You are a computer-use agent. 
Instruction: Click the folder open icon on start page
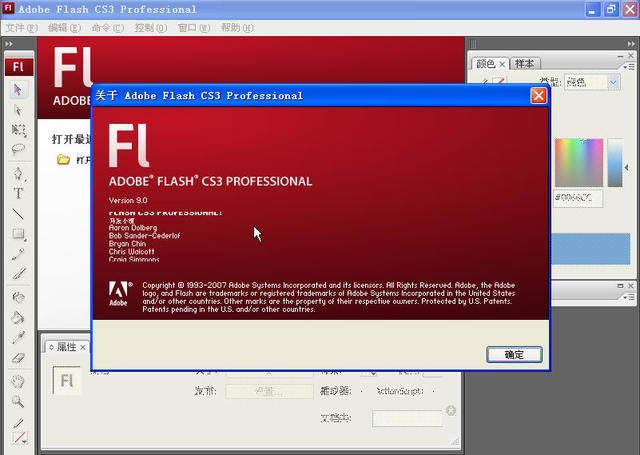coord(63,159)
